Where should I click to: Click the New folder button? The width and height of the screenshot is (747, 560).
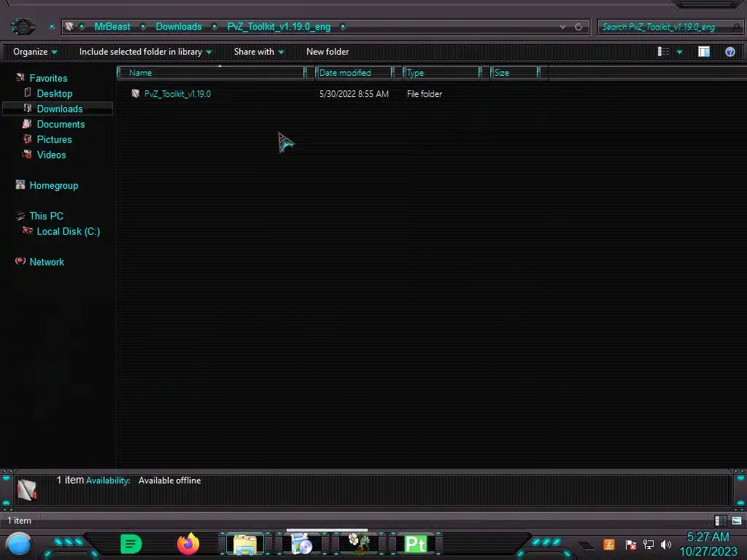[328, 52]
